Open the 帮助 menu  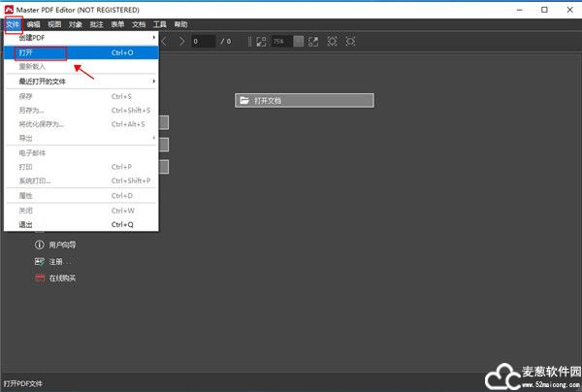click(180, 23)
